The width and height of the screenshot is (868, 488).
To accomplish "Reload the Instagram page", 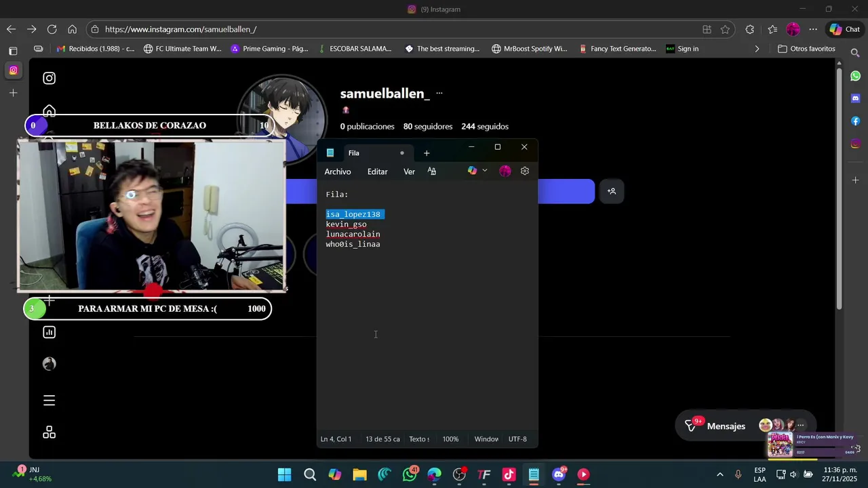I will click(x=52, y=29).
